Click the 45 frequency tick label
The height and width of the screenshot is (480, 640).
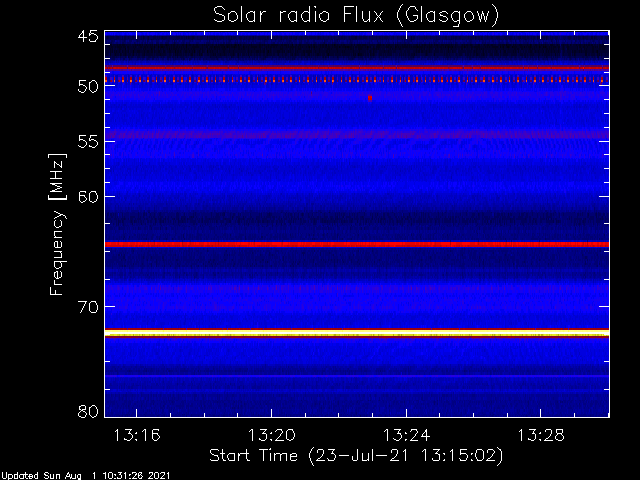tap(87, 37)
